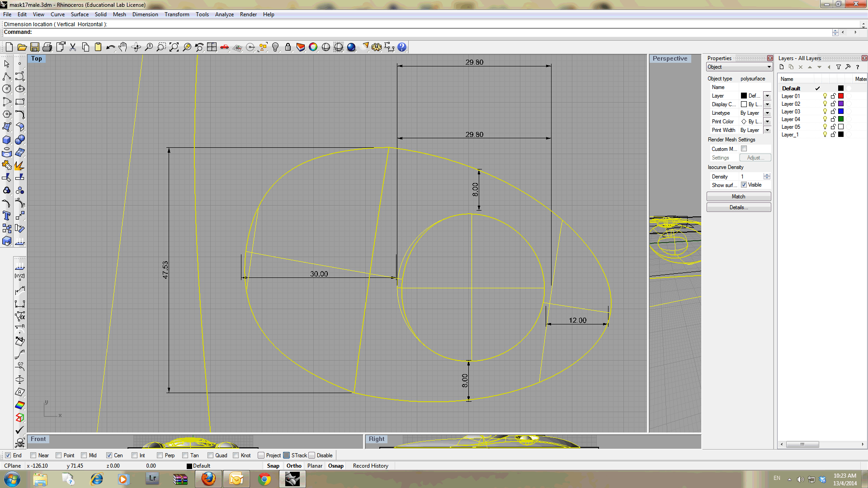The width and height of the screenshot is (868, 488).
Task: Launch Google Chrome from the taskbar
Action: (264, 479)
